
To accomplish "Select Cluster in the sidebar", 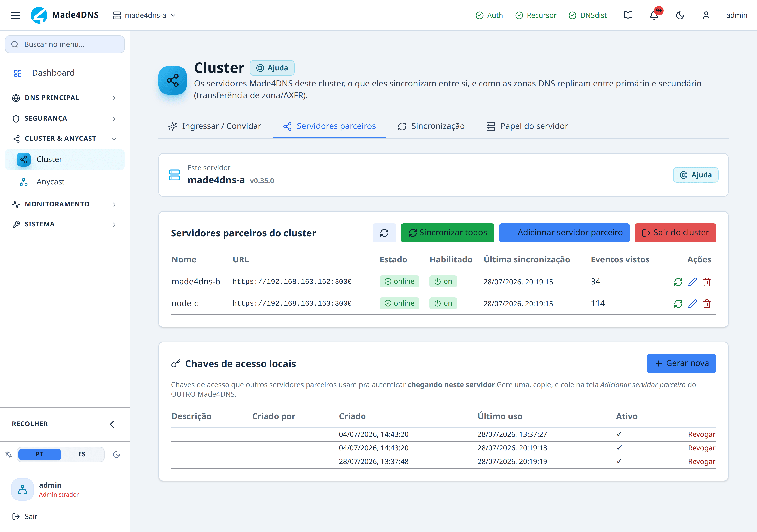I will [x=65, y=160].
